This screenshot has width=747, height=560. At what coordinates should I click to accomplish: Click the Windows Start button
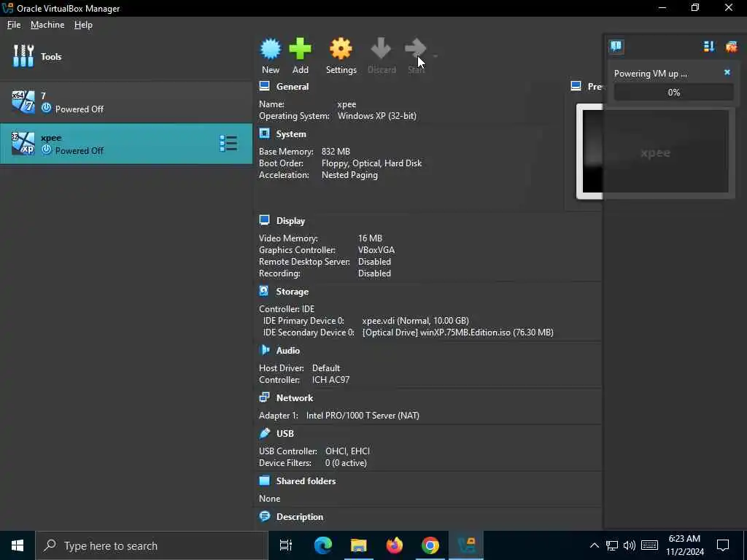[18, 545]
